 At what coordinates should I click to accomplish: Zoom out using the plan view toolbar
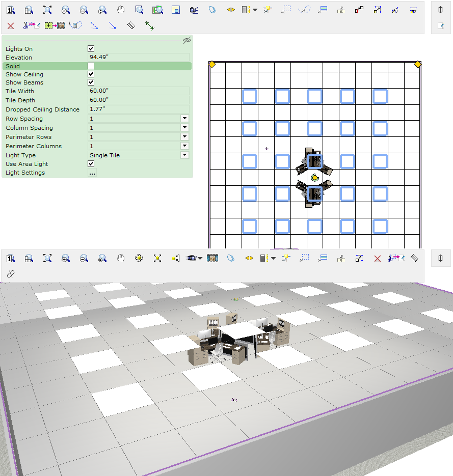point(84,10)
